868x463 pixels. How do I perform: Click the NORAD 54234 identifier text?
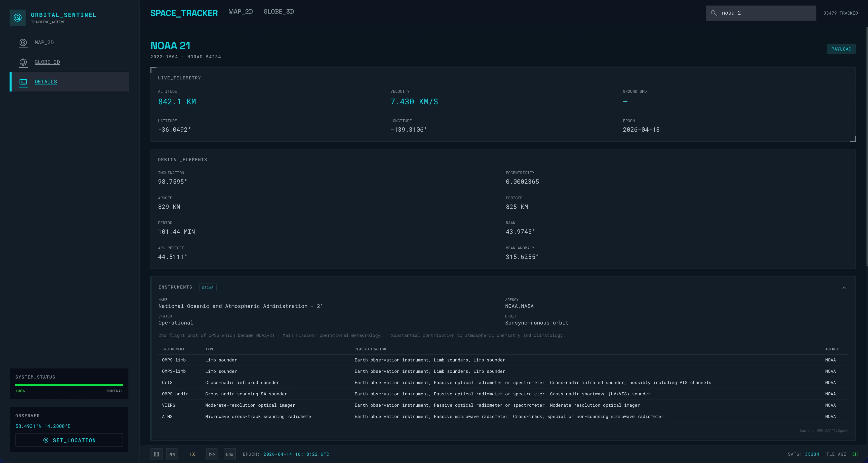(x=204, y=57)
